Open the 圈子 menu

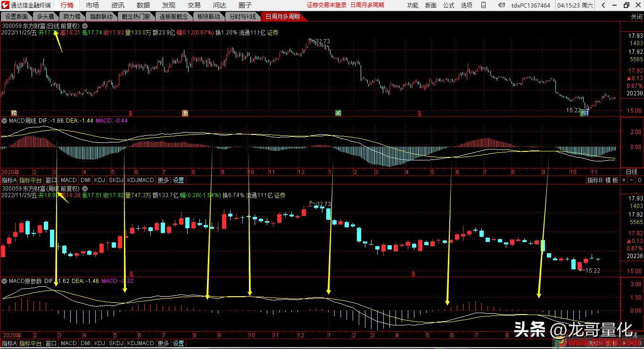(245, 5)
